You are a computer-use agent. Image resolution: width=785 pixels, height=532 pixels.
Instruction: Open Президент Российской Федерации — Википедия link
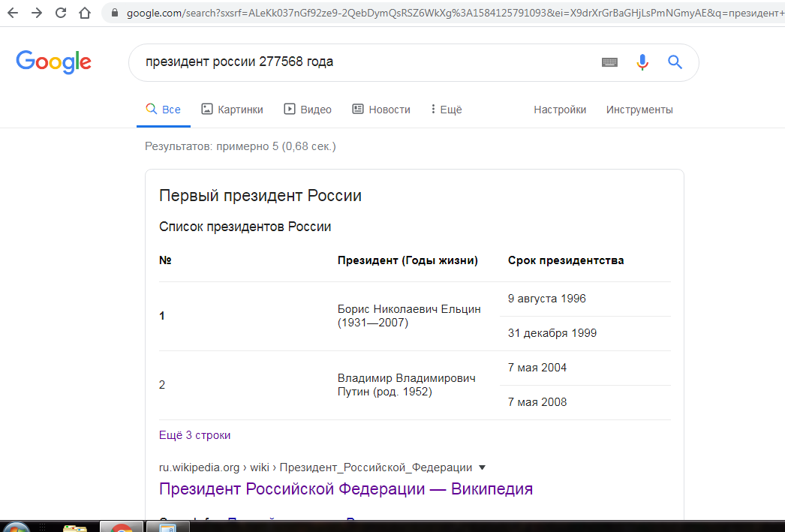pyautogui.click(x=346, y=489)
